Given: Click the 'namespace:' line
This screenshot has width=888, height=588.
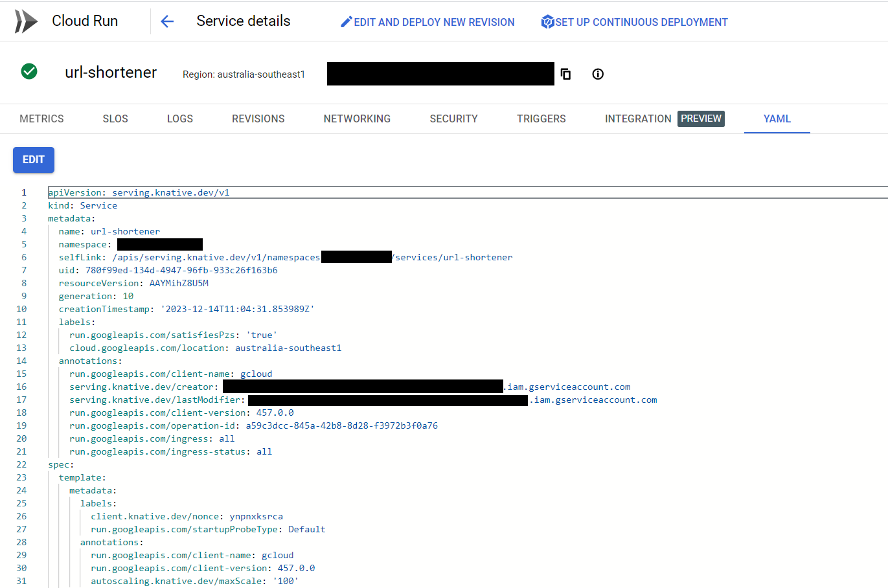Looking at the screenshot, I should click(x=131, y=244).
